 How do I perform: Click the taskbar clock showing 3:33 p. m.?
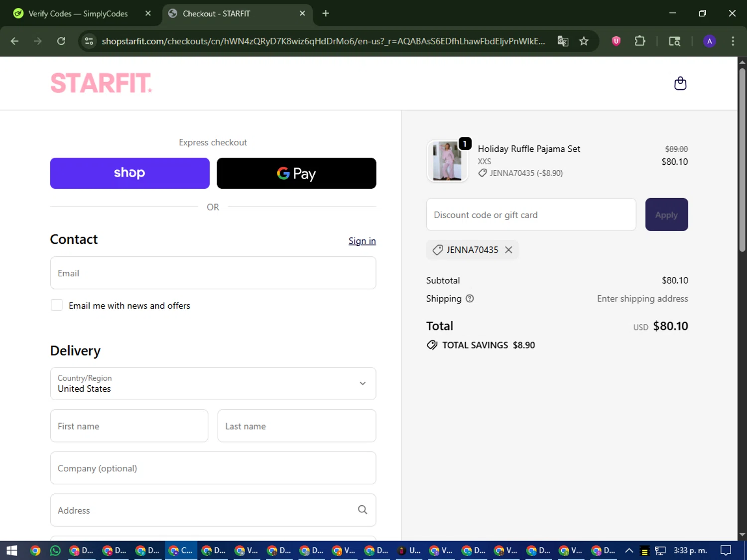click(690, 551)
